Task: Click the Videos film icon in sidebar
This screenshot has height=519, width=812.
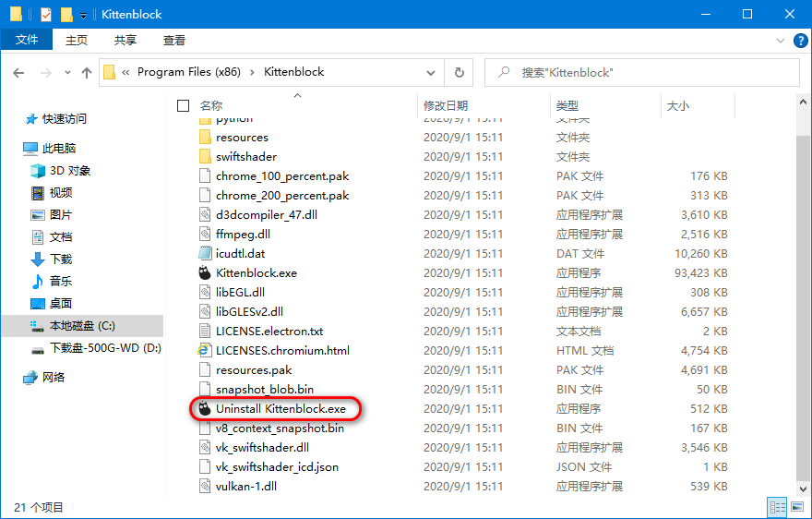Action: (38, 193)
